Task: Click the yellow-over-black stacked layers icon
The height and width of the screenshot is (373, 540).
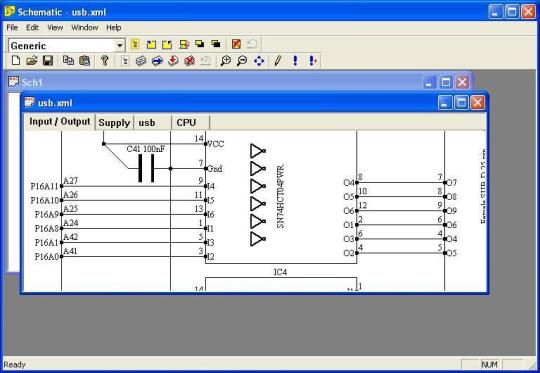Action: click(200, 44)
